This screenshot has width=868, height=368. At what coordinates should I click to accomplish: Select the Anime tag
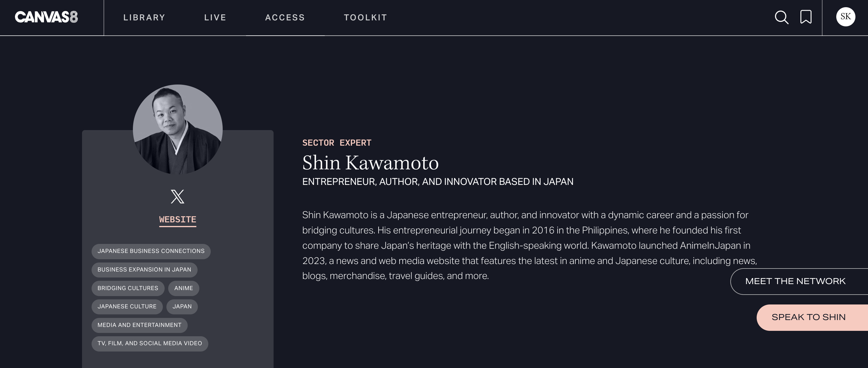[x=184, y=288]
